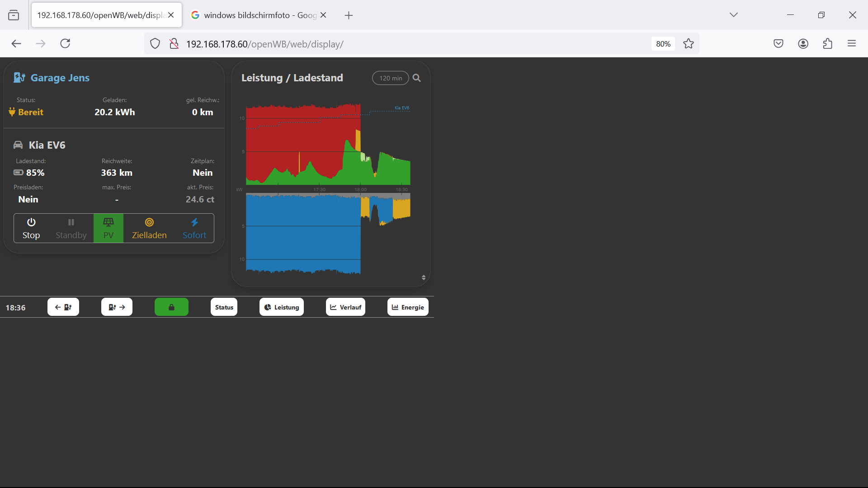Click the magnifier icon beside 120 min
Viewport: 868px width, 488px height.
click(417, 78)
